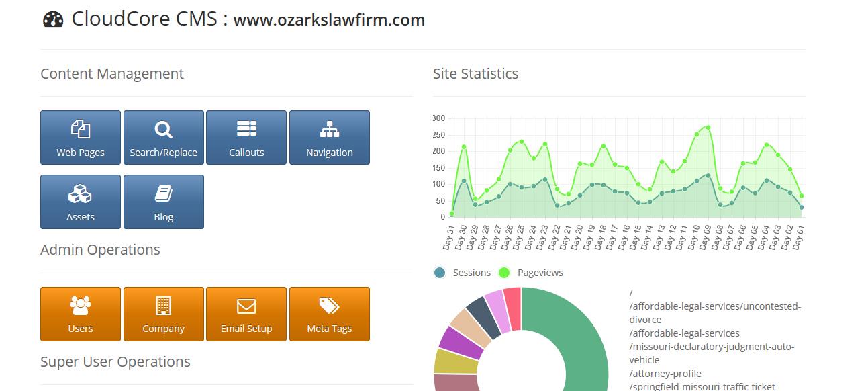Open the Web Pages manager
The image size is (868, 391).
[x=81, y=138]
